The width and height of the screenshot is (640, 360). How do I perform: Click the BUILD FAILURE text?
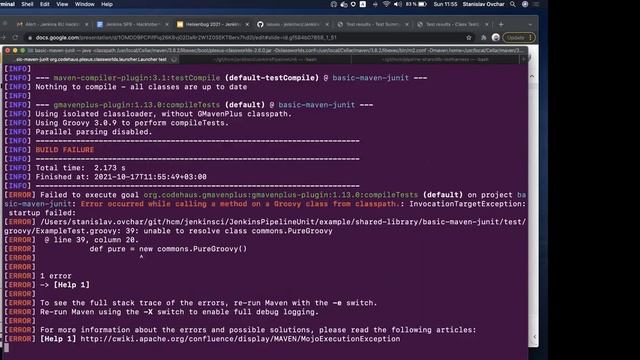click(64, 150)
